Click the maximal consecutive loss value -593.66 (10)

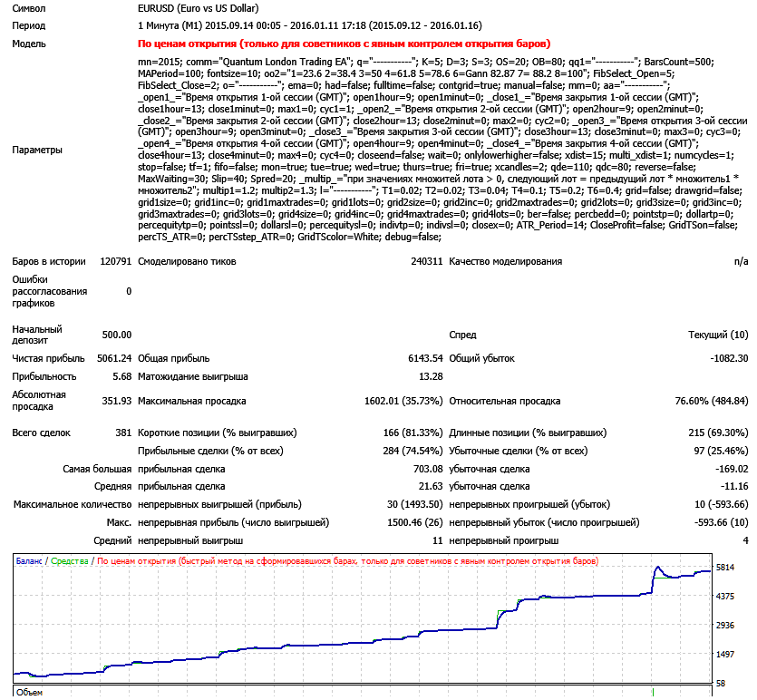pos(722,523)
